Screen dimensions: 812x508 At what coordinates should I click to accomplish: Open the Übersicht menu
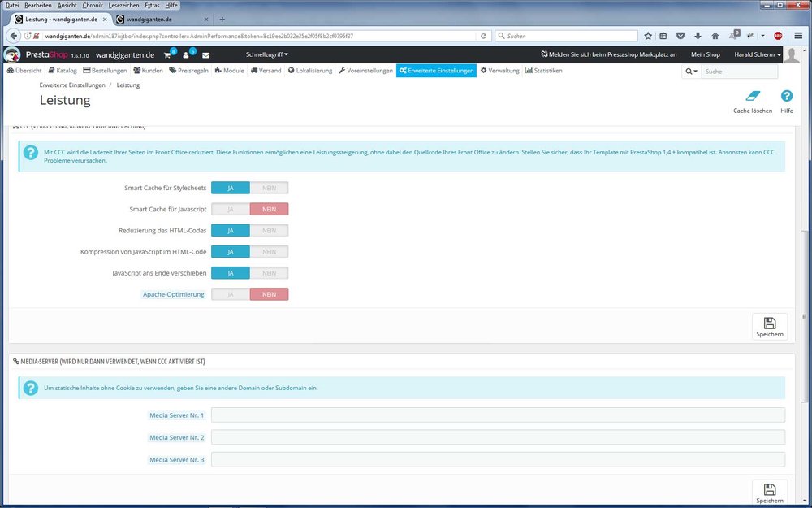pyautogui.click(x=24, y=71)
